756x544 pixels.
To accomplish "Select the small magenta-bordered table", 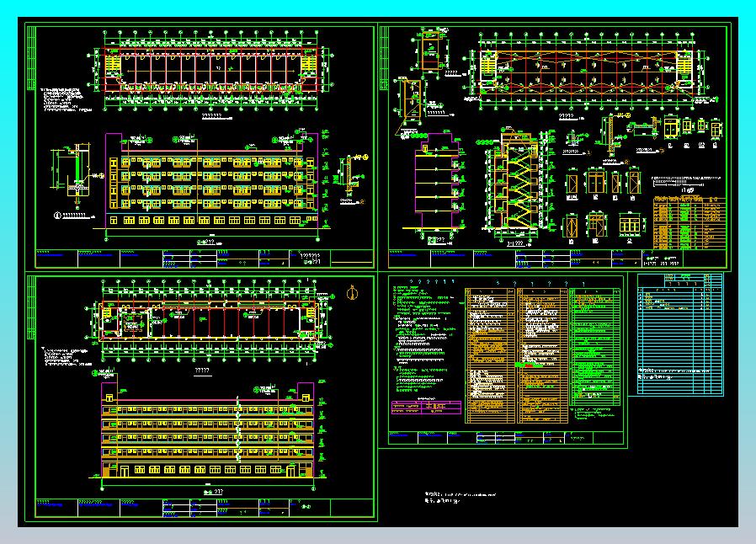I will coord(426,407).
